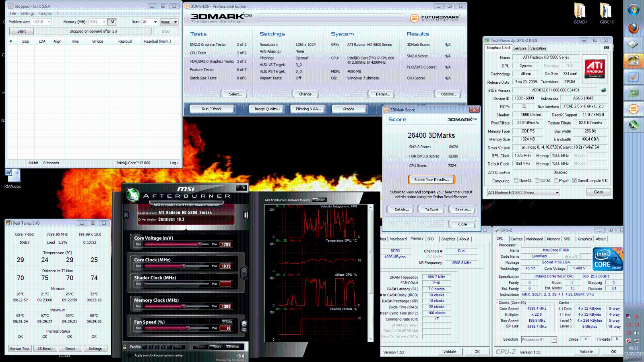Toggle the All memory button in LinX
Image resolution: width=644 pixels, height=362 pixels.
[113, 22]
